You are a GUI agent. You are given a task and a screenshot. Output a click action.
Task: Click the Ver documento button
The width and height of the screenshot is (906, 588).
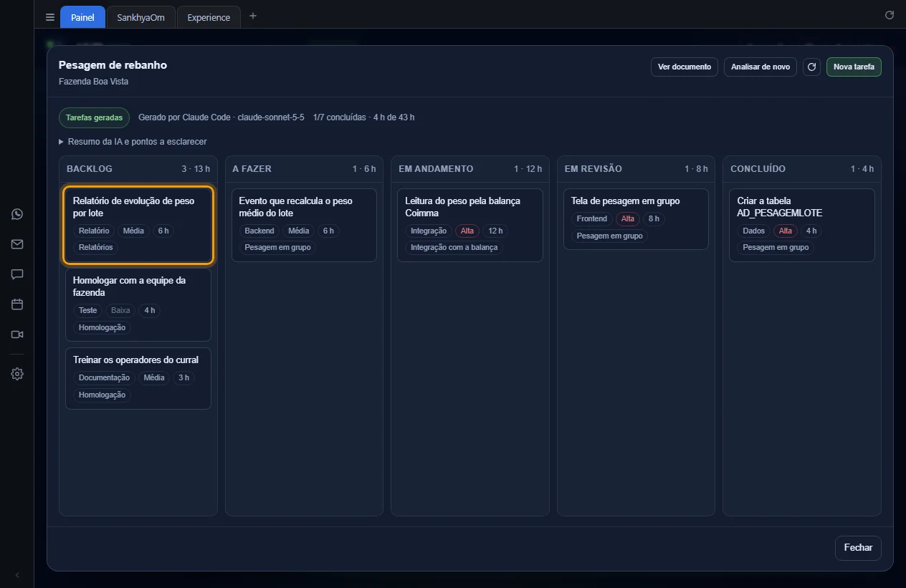click(685, 67)
